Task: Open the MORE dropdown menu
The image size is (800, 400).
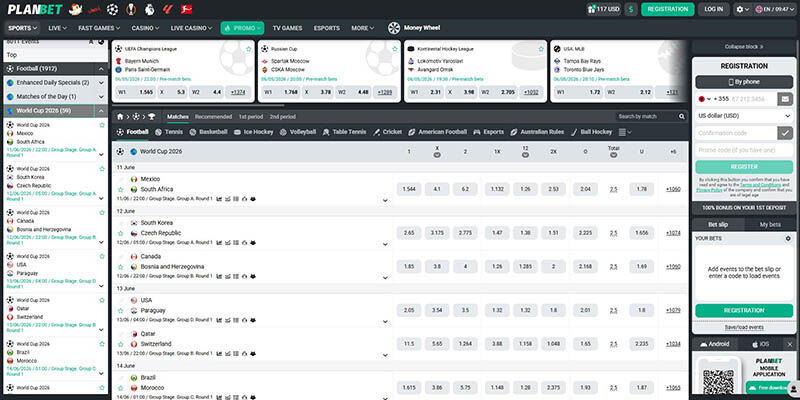Action: (x=363, y=28)
